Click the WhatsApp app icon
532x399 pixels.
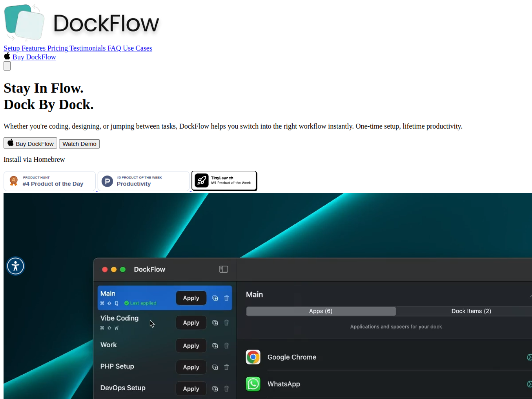253,384
